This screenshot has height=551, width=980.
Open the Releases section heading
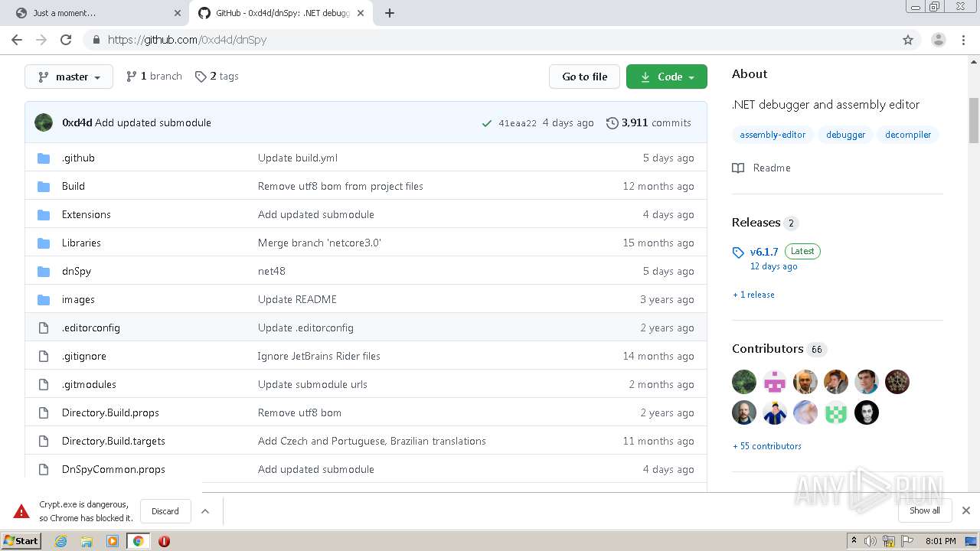click(756, 223)
